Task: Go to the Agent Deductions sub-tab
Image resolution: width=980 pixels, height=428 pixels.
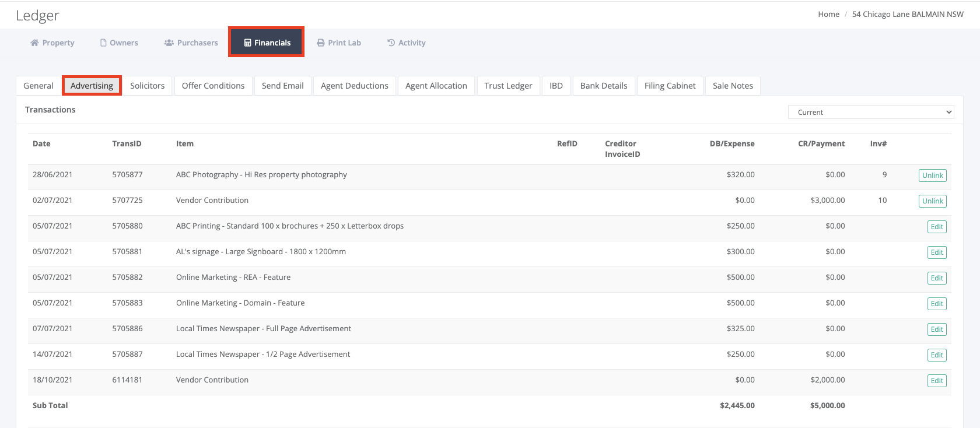Action: coord(355,86)
